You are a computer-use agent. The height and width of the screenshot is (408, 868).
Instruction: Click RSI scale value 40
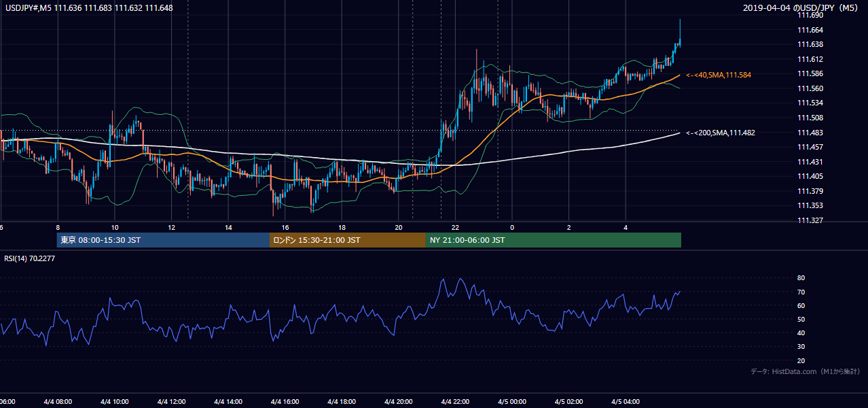801,333
